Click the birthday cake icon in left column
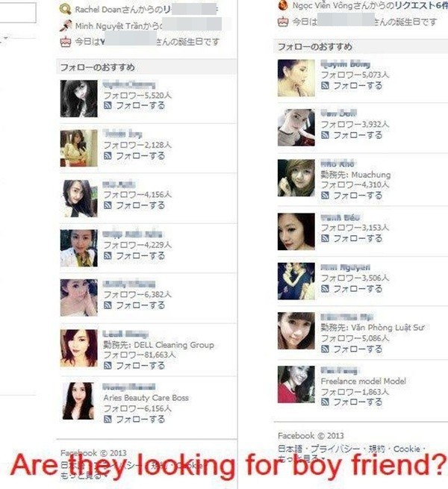This screenshot has height=489, width=448. (65, 42)
